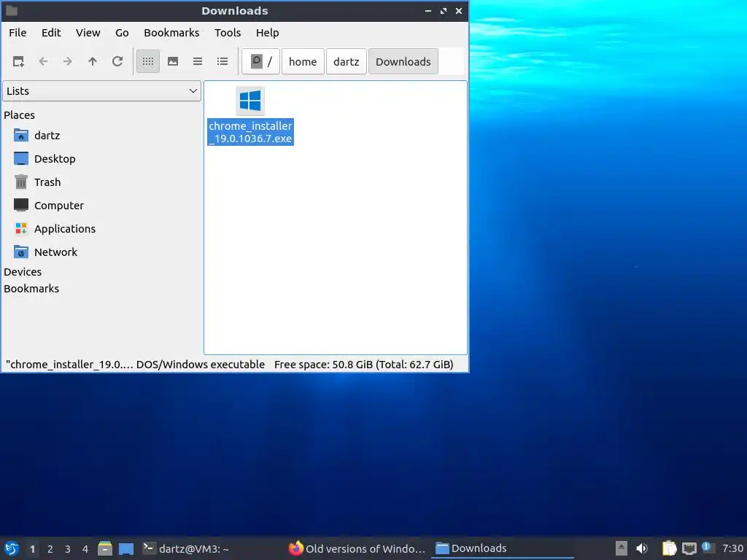Switch to workspace 2
The image size is (747, 560).
[50, 549]
